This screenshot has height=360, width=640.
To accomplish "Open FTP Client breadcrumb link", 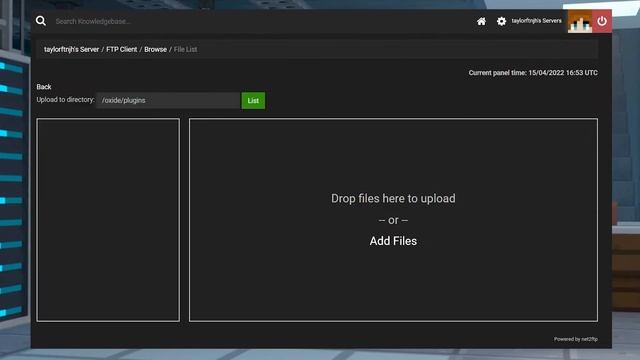I will (122, 49).
